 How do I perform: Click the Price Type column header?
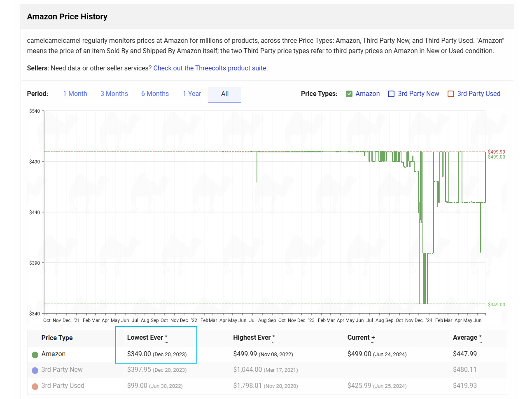(57, 338)
